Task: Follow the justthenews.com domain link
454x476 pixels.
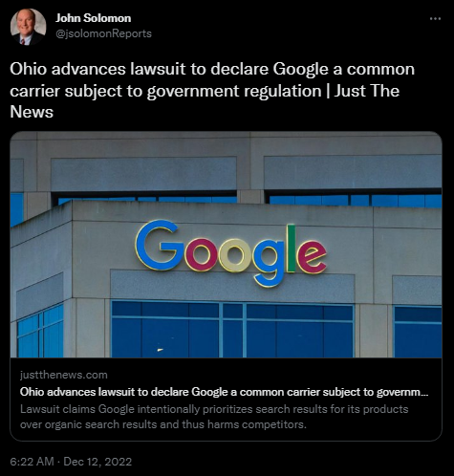Action: pyautogui.click(x=64, y=375)
